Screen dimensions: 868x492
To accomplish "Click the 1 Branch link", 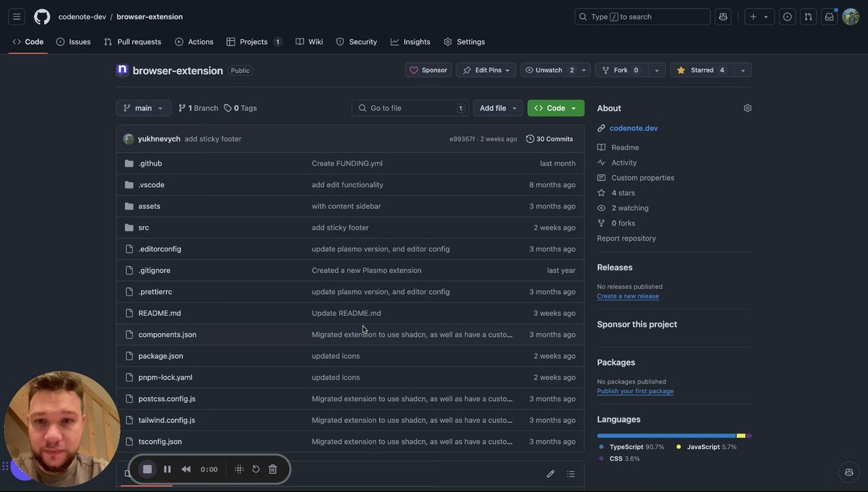I will [x=198, y=108].
